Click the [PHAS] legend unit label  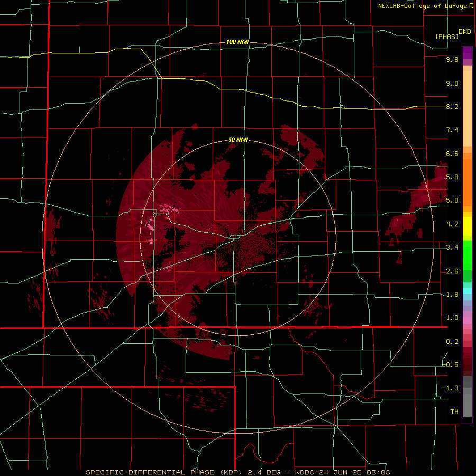tap(447, 36)
